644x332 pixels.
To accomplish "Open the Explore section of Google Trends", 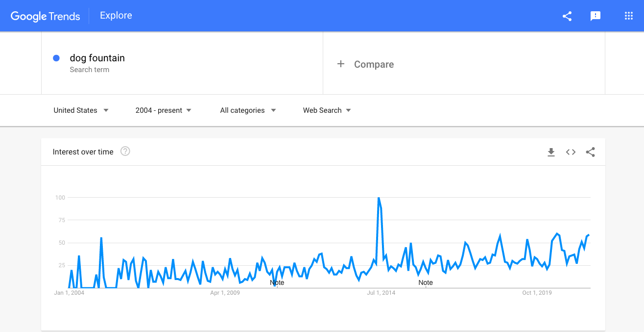I will coord(116,15).
